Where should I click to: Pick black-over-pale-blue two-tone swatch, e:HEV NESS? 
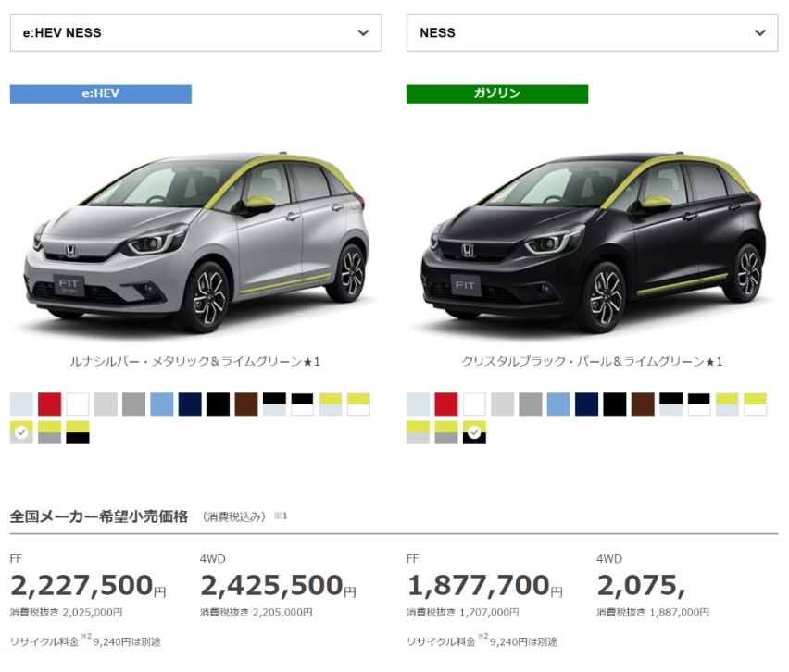coord(274,404)
